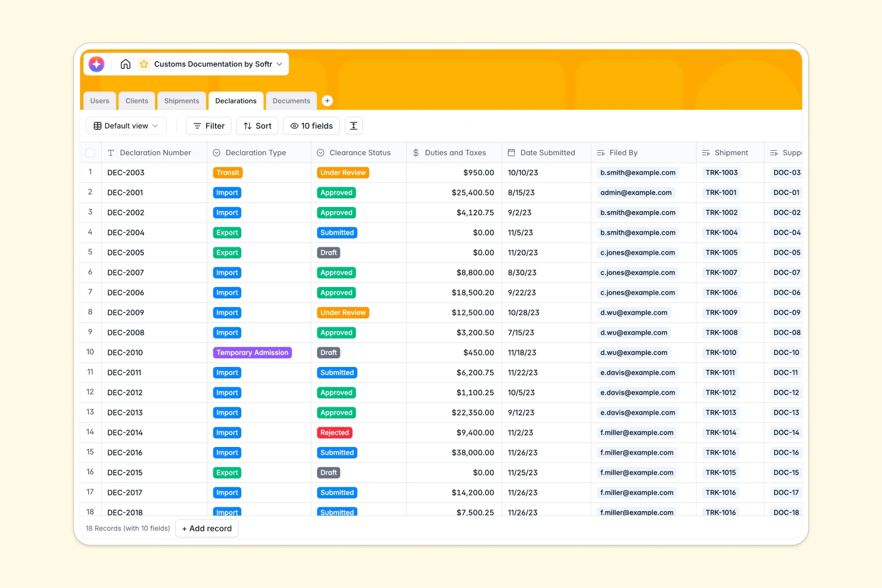Click e.davis@example.com chip in DEC-2013 row
The width and height of the screenshot is (882, 588).
tap(638, 413)
